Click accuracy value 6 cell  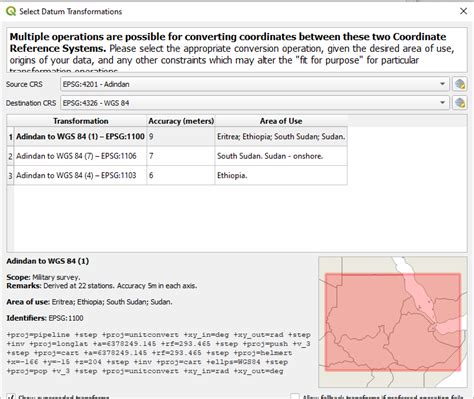click(x=181, y=175)
